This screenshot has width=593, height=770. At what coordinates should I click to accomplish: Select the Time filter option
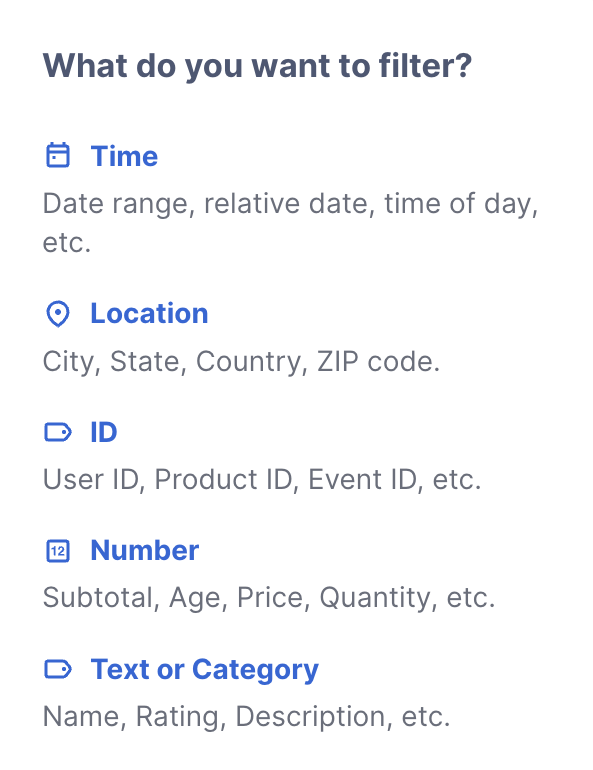tap(124, 156)
